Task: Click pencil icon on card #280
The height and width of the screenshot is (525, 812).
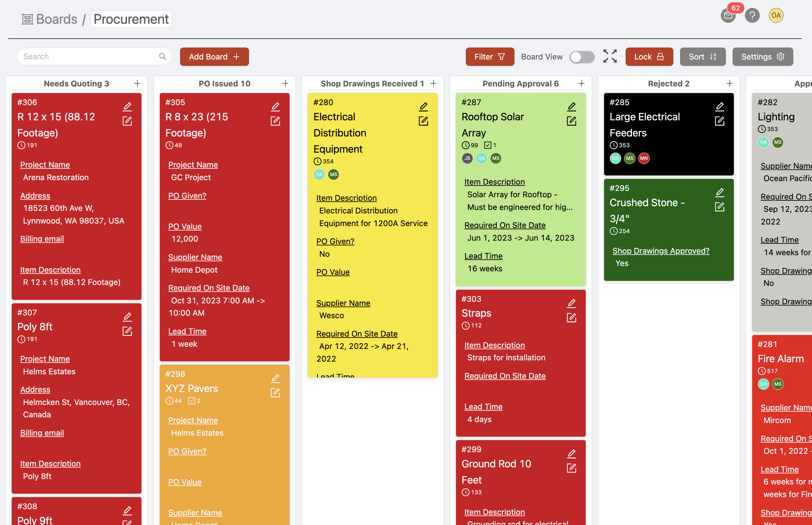Action: point(423,107)
